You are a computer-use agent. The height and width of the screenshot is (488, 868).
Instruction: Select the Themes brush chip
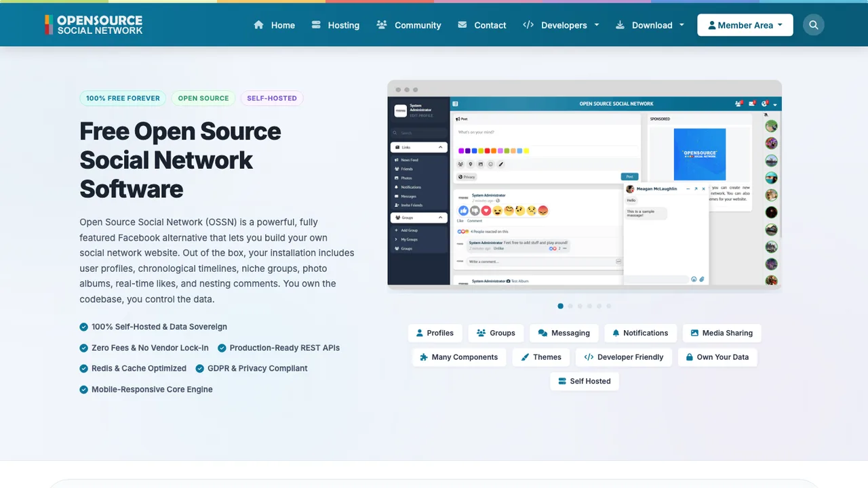tap(541, 357)
